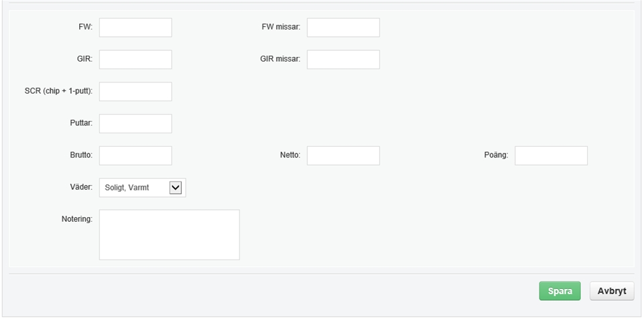Click the Väder label text

pos(81,187)
